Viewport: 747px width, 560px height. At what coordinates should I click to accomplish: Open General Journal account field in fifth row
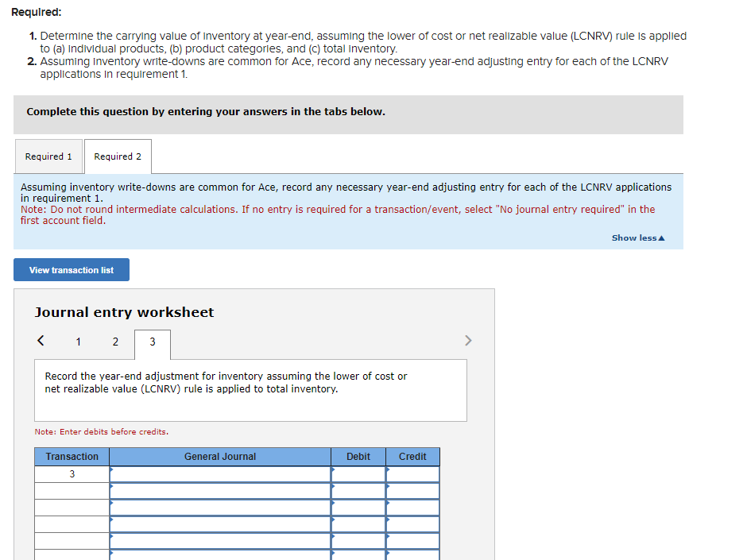coord(220,541)
